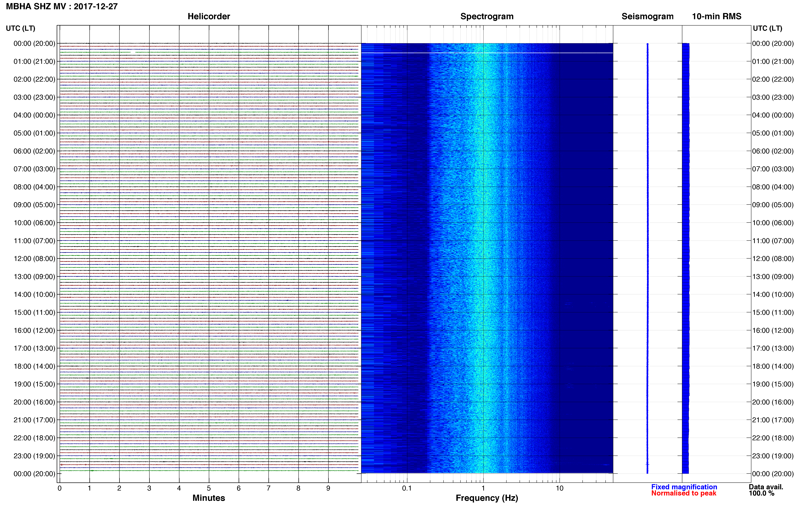Click '11:00 (07:00)' on the RMS-side time axis
Viewport: 812px width, 508px height.
point(773,241)
